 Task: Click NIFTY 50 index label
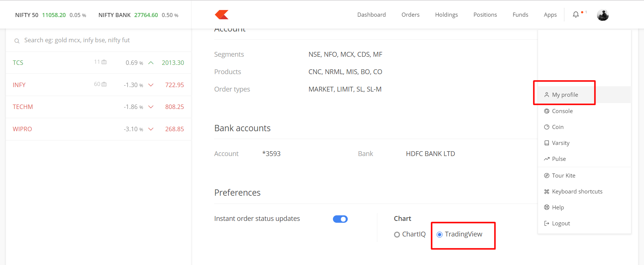pyautogui.click(x=27, y=15)
